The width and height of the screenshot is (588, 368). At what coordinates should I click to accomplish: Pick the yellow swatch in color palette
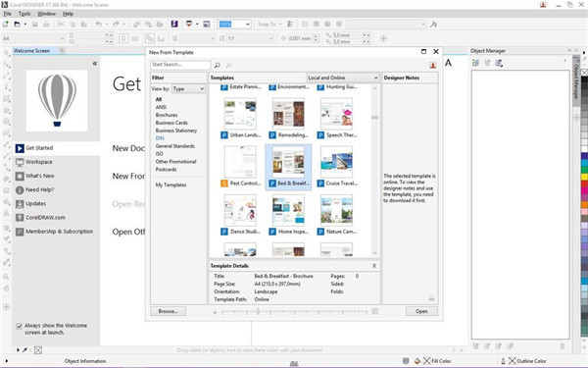[584, 177]
